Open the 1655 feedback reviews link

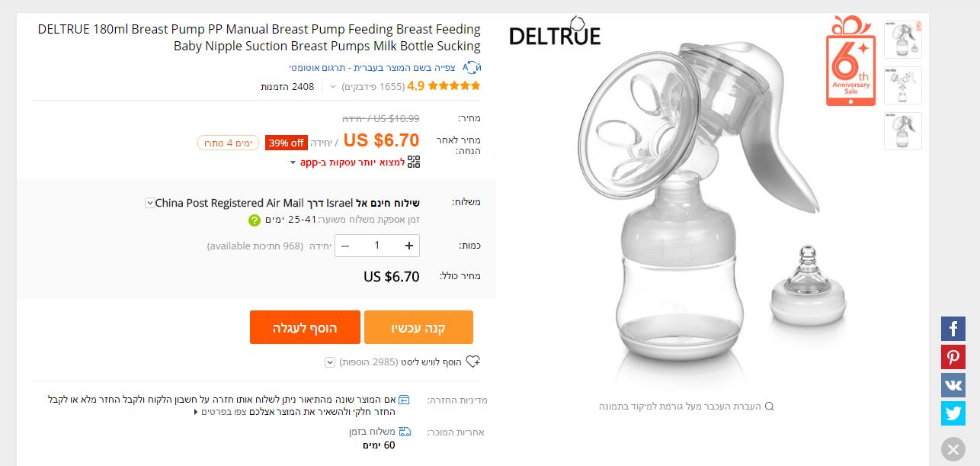[373, 86]
